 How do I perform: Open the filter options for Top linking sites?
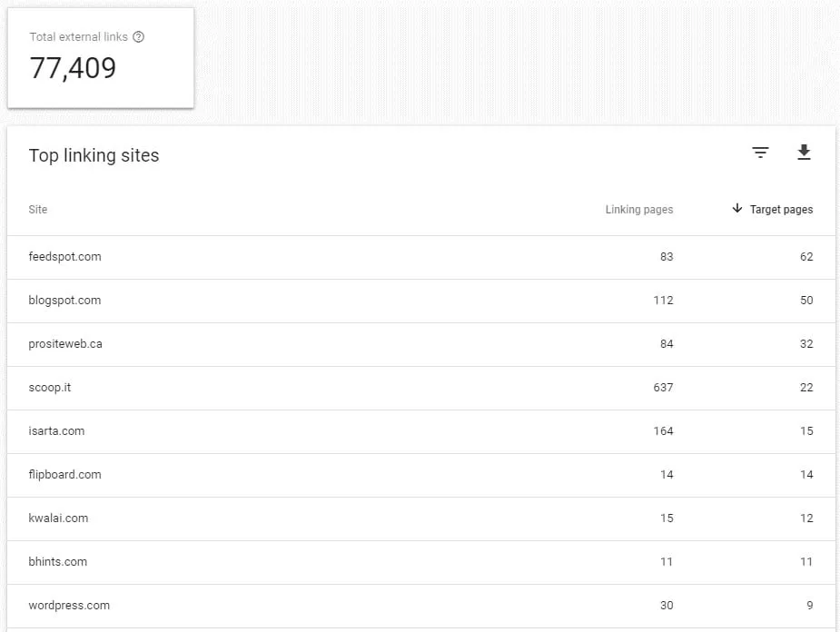coord(760,153)
